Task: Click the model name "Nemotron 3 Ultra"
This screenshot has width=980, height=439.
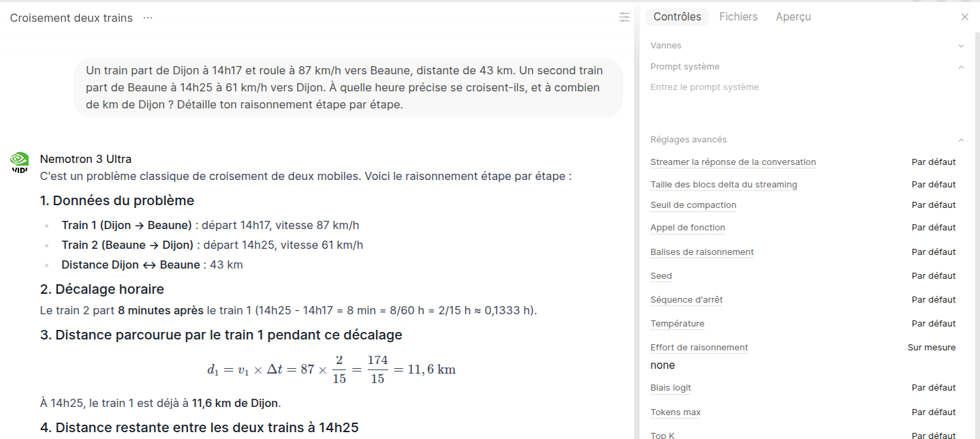Action: pyautogui.click(x=86, y=159)
